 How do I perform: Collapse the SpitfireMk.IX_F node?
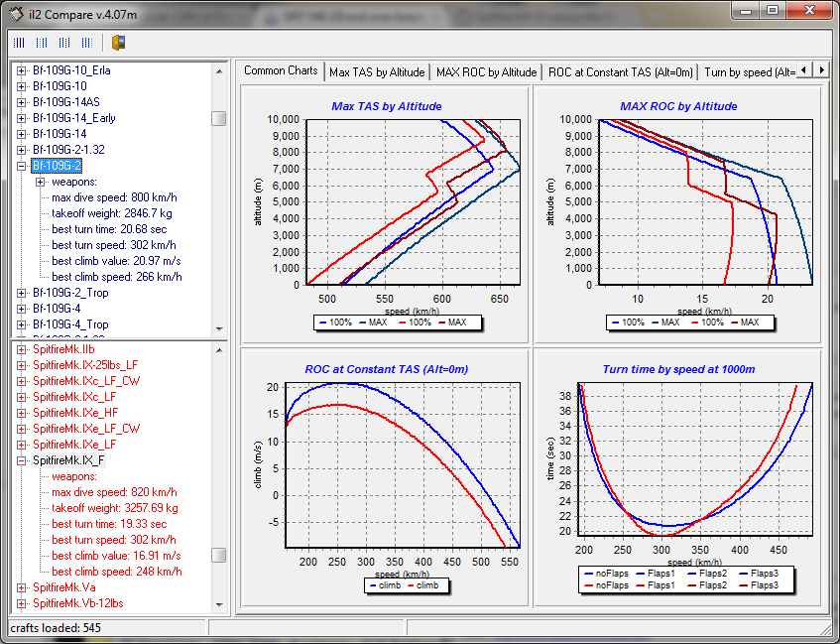pos(21,460)
